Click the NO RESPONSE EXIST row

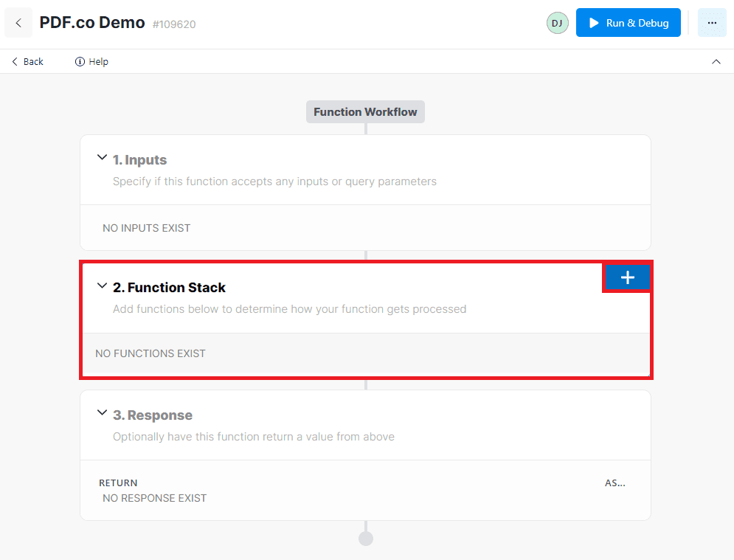(x=154, y=498)
